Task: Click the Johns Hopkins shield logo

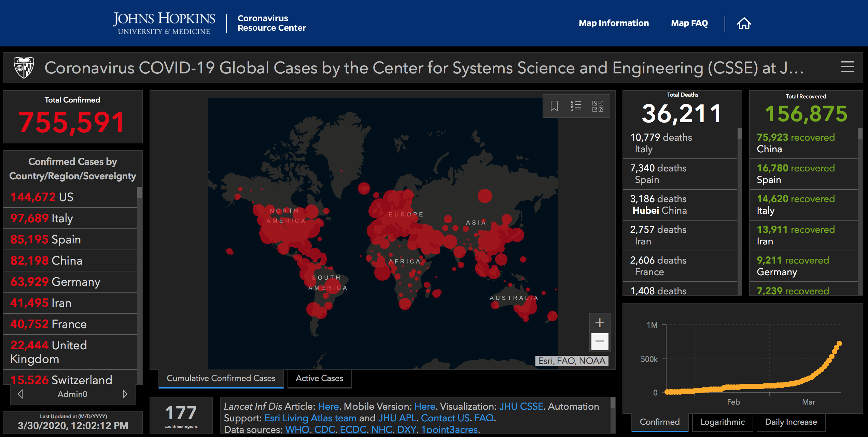Action: point(24,67)
